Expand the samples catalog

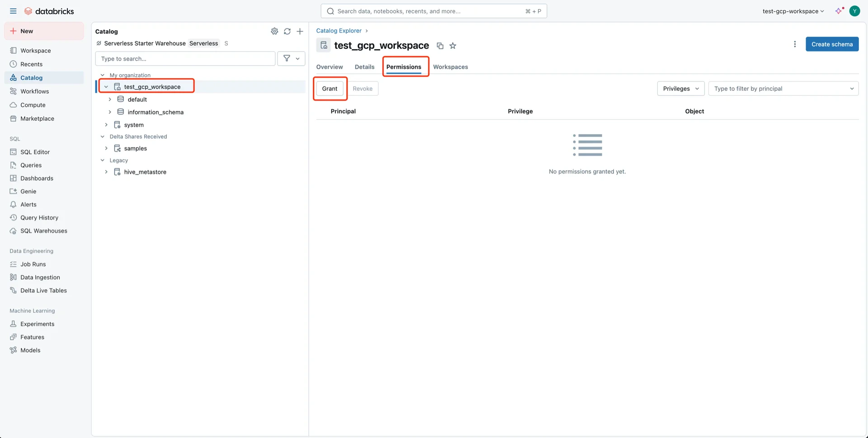[106, 148]
